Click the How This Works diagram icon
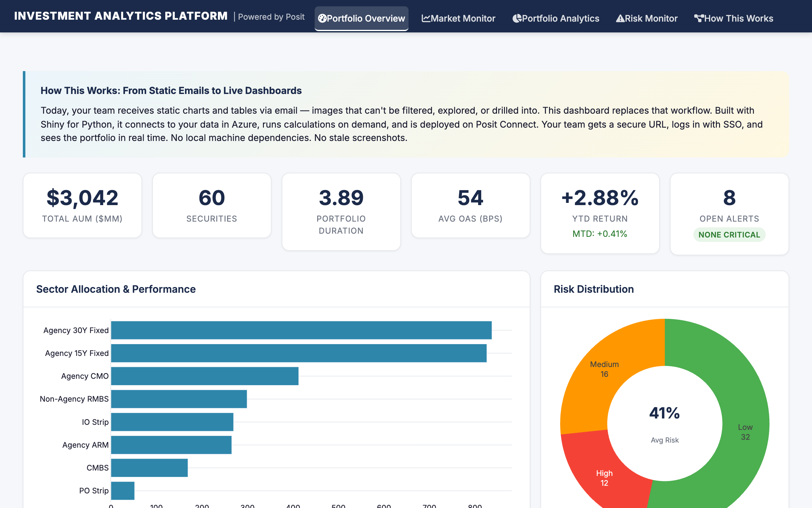 (x=699, y=18)
